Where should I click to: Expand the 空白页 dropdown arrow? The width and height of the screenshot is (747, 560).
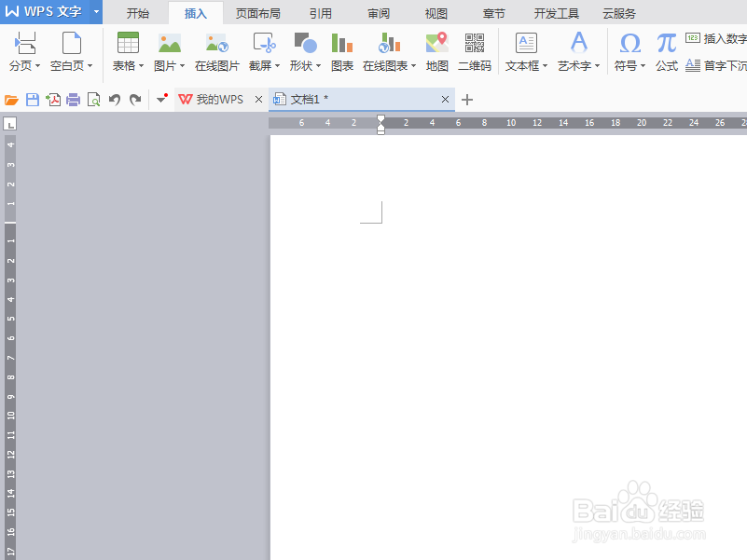(90, 66)
